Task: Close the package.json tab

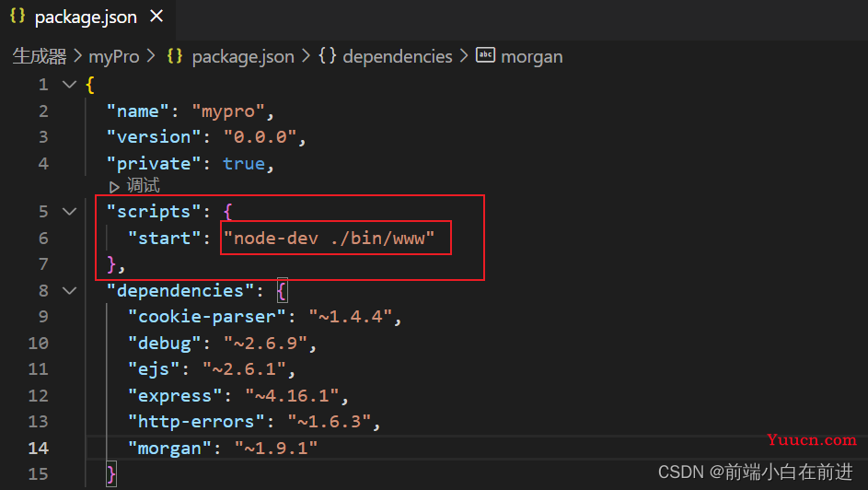Action: point(156,17)
